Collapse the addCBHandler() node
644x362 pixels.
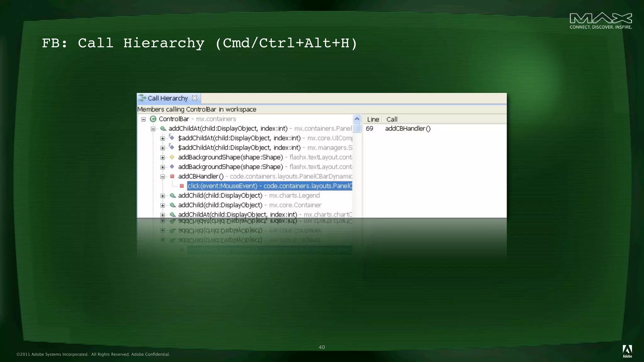tap(163, 177)
